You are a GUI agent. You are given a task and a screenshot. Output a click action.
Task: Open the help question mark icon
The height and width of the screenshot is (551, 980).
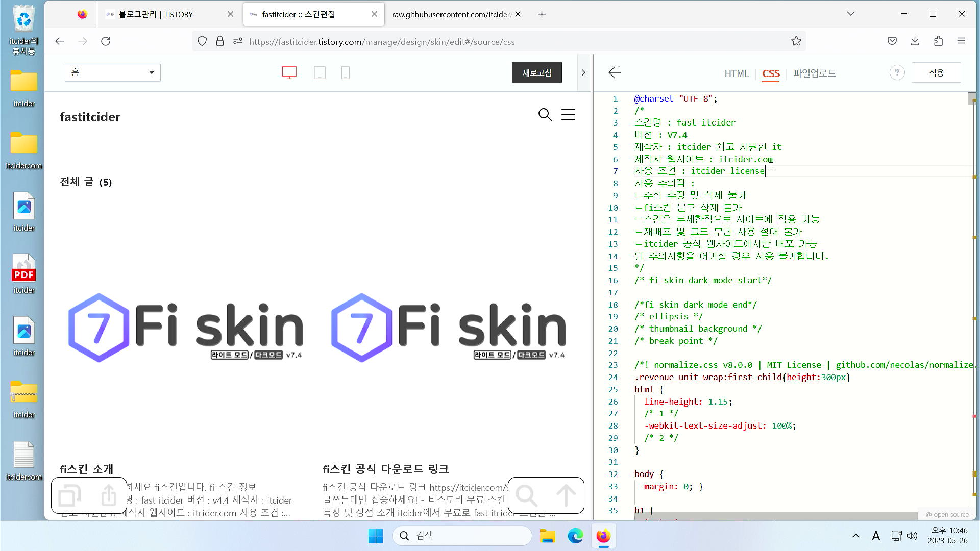(x=897, y=73)
